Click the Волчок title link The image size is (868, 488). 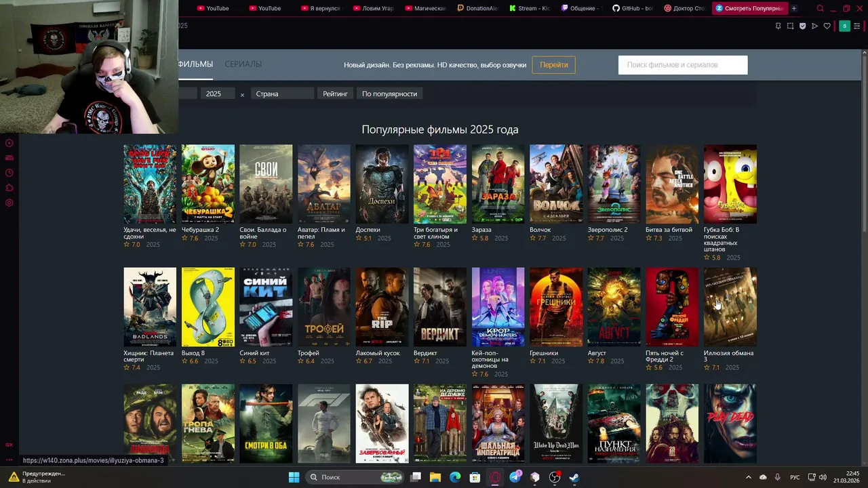540,230
